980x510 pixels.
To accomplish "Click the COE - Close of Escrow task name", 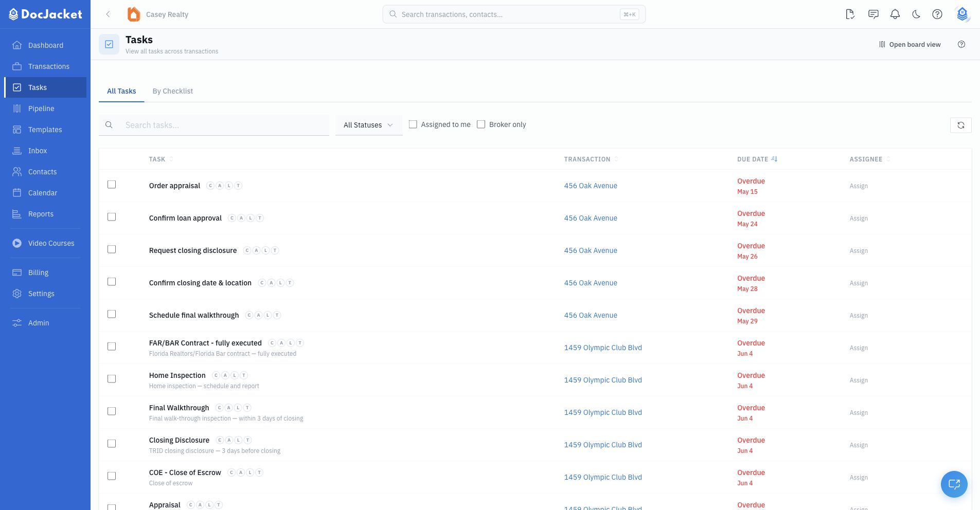I will click(185, 472).
